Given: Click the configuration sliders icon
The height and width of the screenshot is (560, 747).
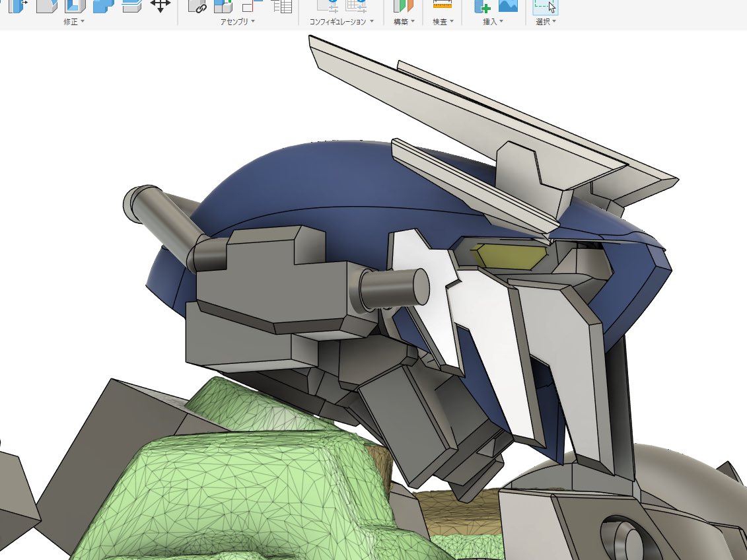Looking at the screenshot, I should coord(328,6).
